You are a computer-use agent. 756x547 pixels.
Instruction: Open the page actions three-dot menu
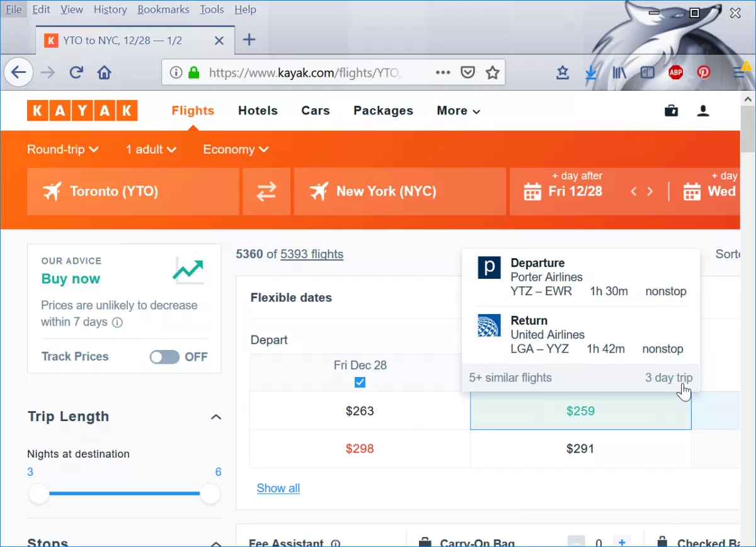pyautogui.click(x=443, y=72)
